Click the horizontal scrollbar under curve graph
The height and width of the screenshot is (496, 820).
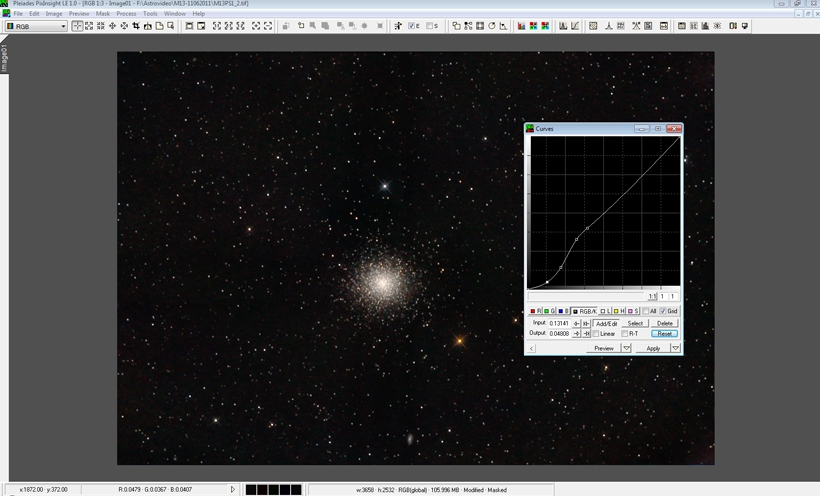[587, 296]
